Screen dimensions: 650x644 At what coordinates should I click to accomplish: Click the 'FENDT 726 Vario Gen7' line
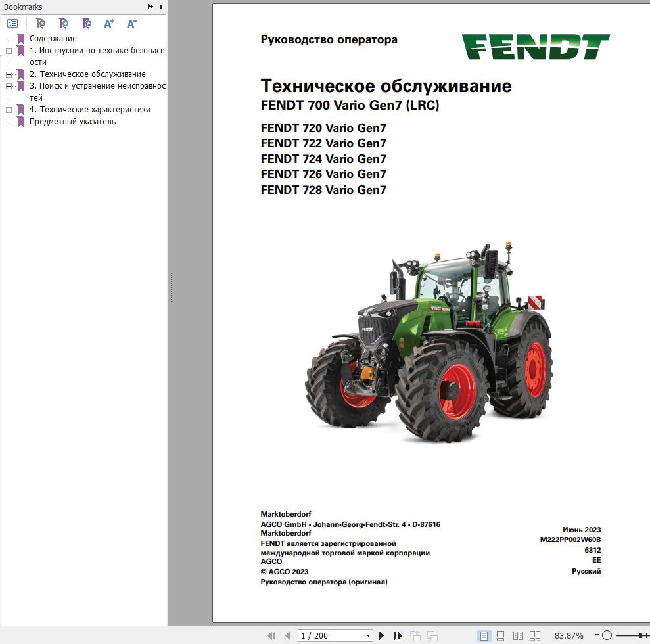323,174
